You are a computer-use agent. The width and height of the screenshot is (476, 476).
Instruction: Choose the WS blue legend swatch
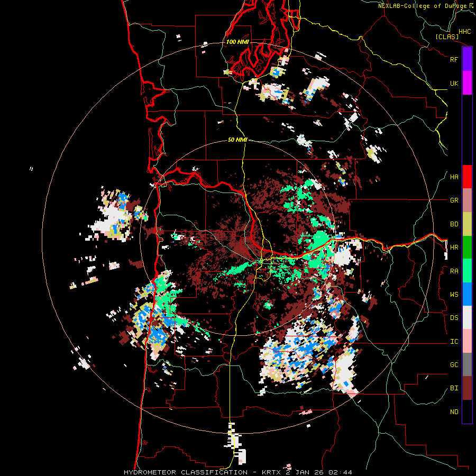(x=467, y=294)
